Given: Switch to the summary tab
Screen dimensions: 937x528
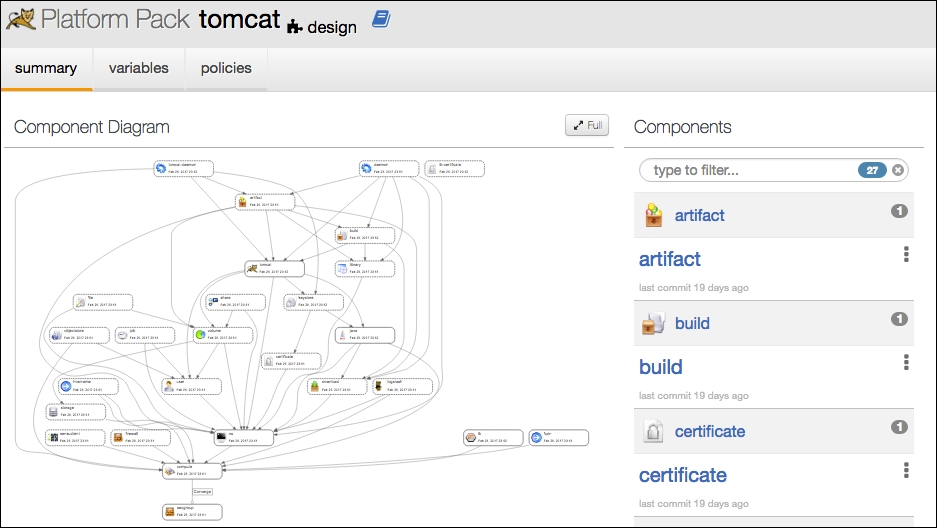Looking at the screenshot, I should [46, 69].
